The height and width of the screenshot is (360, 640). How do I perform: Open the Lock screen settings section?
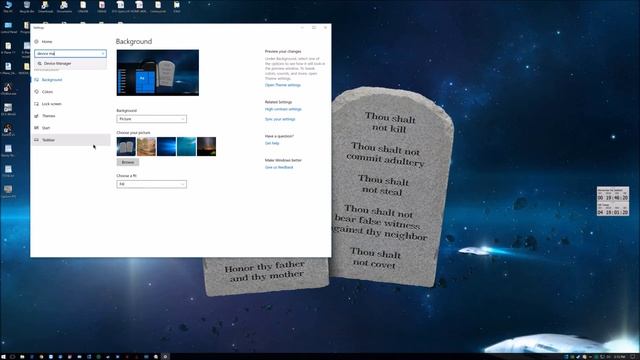tap(71, 104)
